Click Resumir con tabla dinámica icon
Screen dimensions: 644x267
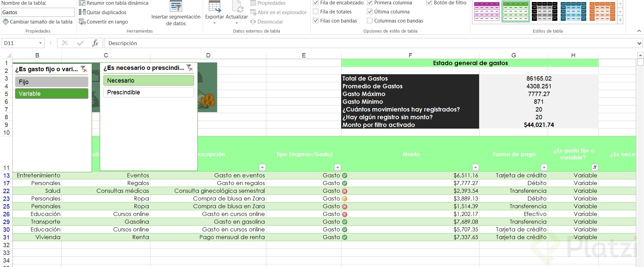coord(82,3)
